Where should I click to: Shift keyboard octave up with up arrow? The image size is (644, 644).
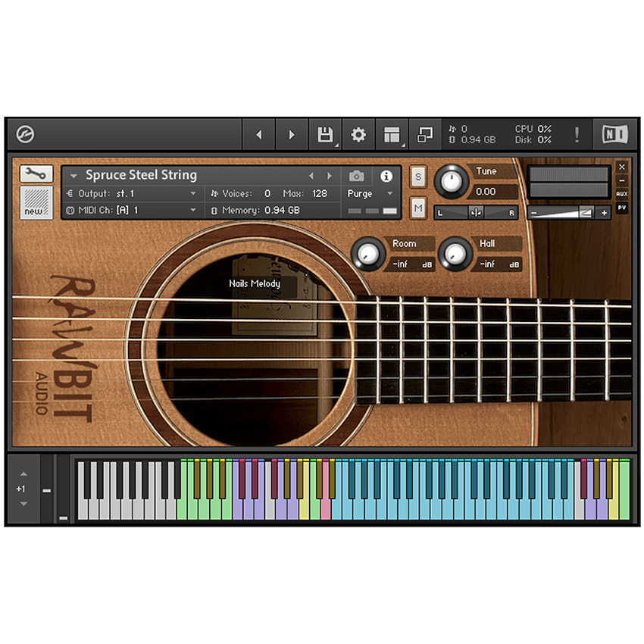pos(23,474)
